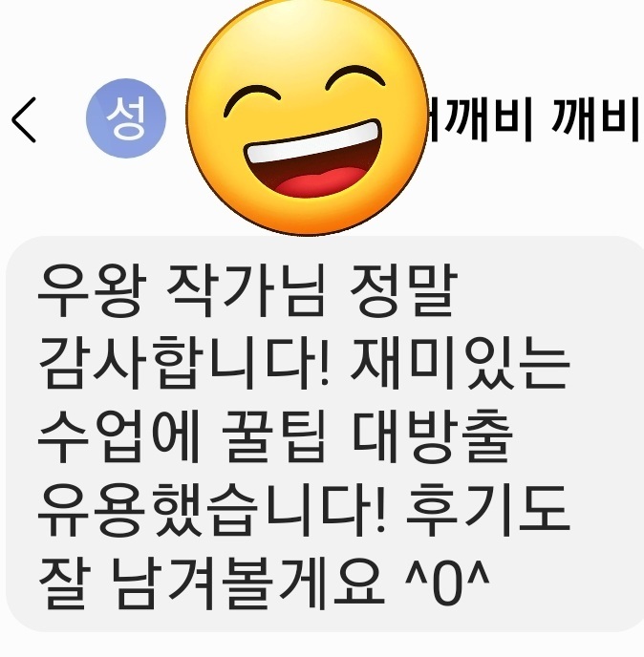Tap the last '깨비' in header
644x657 pixels.
coord(596,118)
